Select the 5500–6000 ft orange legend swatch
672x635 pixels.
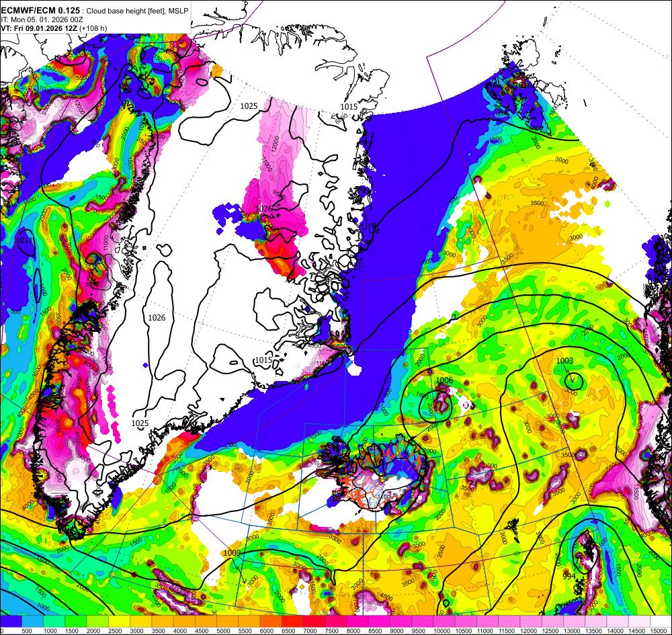click(249, 622)
